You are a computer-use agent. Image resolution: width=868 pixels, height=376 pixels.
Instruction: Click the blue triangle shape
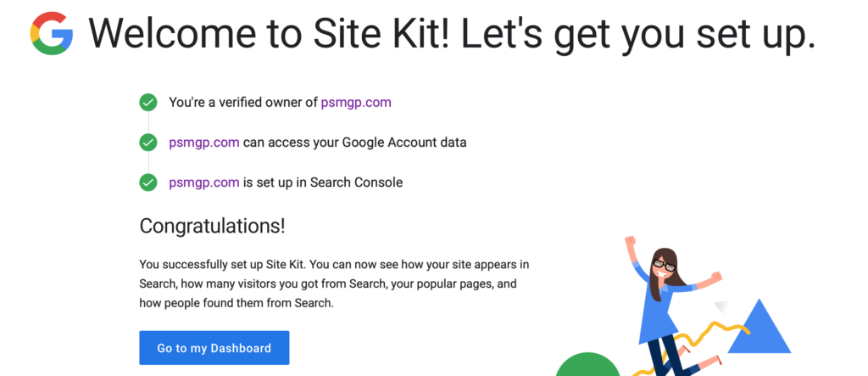[x=759, y=328]
